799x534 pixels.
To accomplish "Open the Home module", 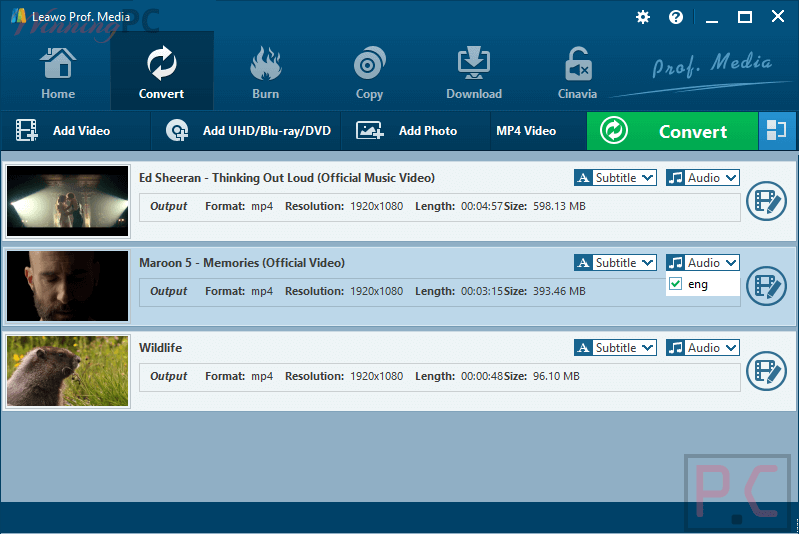I will (x=58, y=73).
